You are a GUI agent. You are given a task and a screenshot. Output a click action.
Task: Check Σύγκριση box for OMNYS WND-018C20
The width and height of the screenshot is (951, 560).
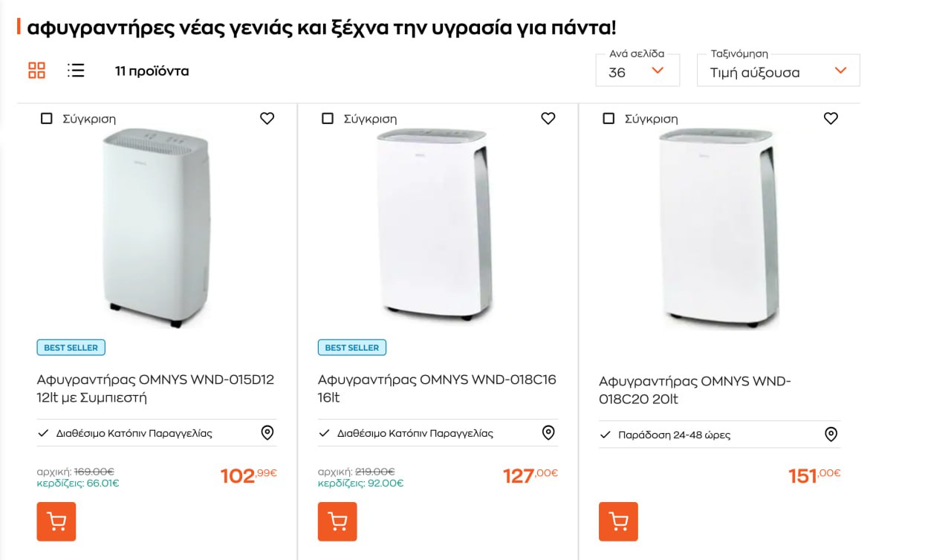point(608,119)
